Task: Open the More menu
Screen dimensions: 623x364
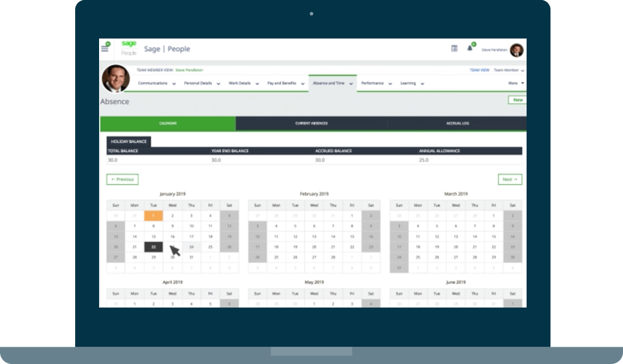Action: [516, 84]
